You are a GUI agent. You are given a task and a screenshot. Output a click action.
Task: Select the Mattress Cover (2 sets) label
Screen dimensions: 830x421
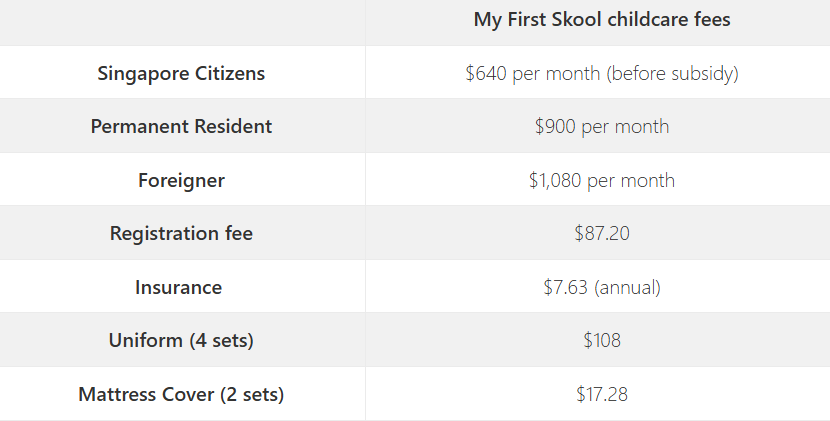click(181, 394)
